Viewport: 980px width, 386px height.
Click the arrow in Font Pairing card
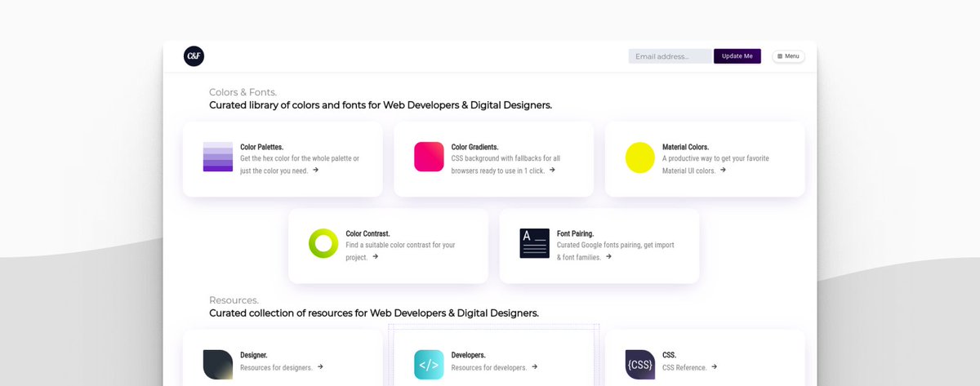coord(608,256)
